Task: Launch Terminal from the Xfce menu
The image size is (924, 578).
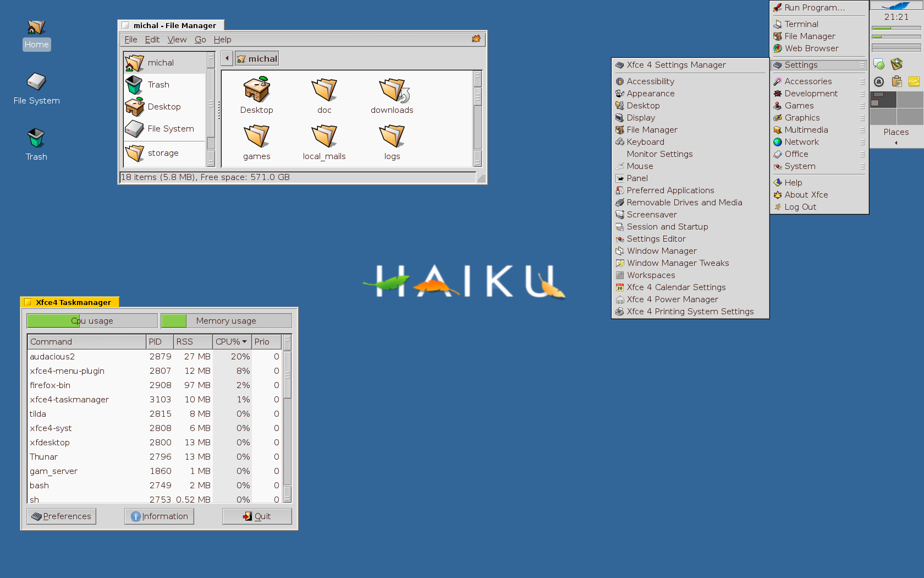Action: (x=819, y=24)
